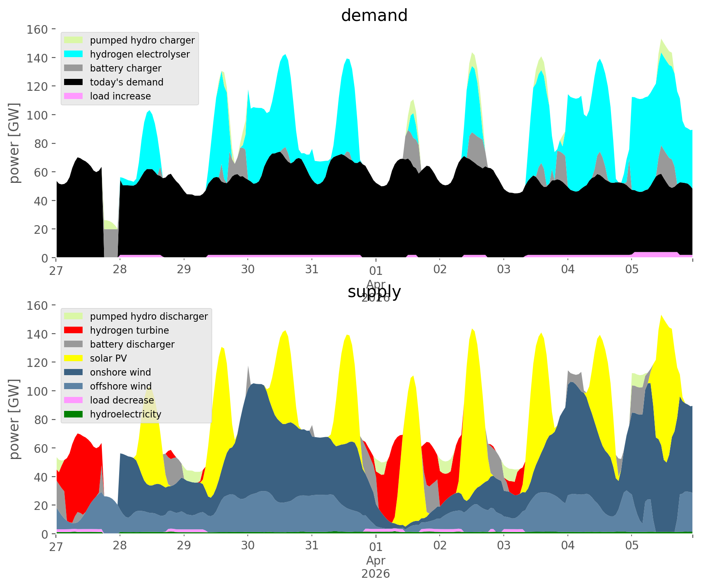Click date 30 on demand chart x-axis
The image size is (701, 588).
248,270
